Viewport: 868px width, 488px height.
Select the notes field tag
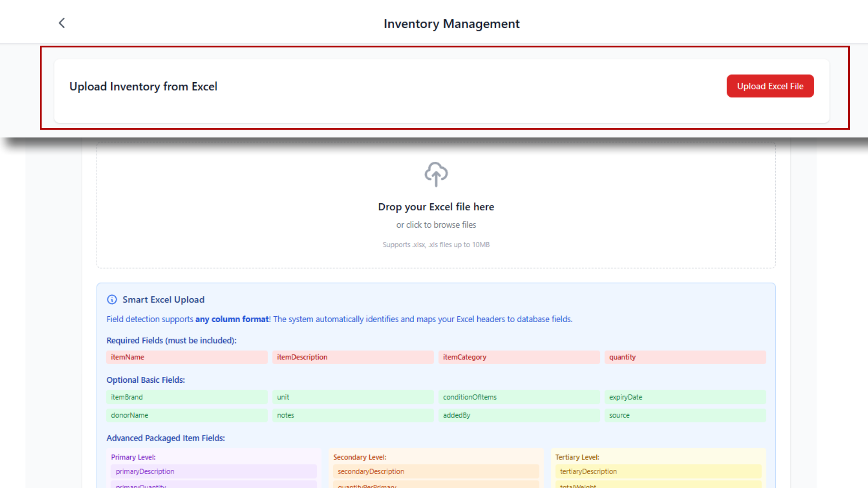coord(353,415)
